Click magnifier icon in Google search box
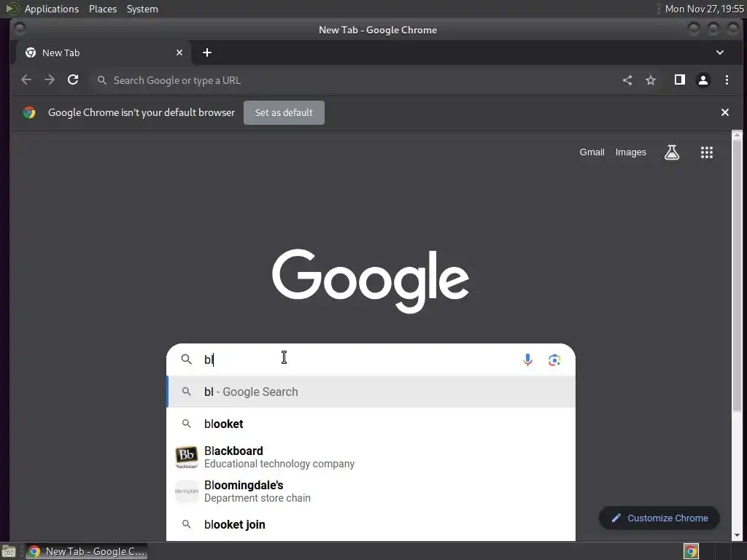The height and width of the screenshot is (560, 747). click(186, 359)
